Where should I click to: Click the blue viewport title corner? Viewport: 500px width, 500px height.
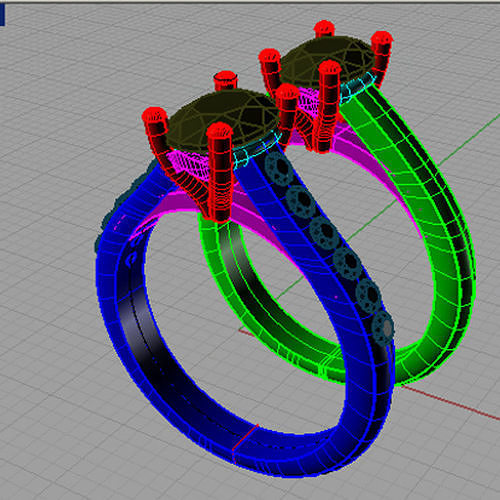coord(2,15)
